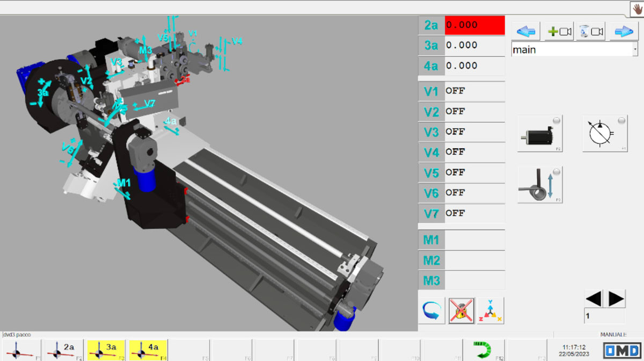
Task: Select the M2 row in readout panel
Action: click(x=462, y=260)
